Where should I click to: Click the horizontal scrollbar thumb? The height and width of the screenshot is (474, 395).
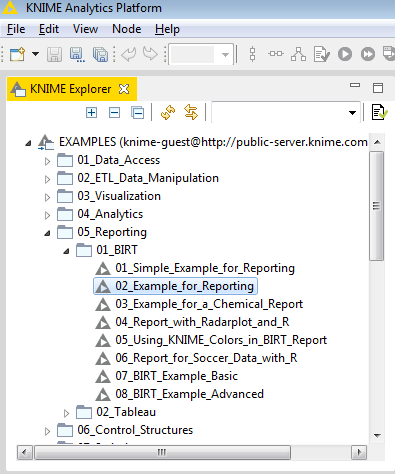(x=162, y=452)
